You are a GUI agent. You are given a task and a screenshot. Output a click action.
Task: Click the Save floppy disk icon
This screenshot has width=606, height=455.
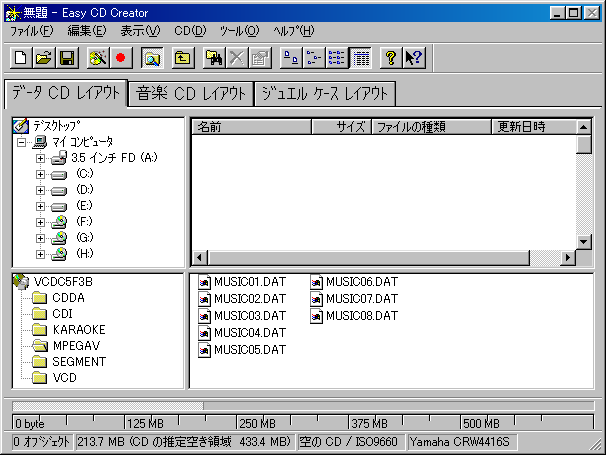(x=67, y=58)
